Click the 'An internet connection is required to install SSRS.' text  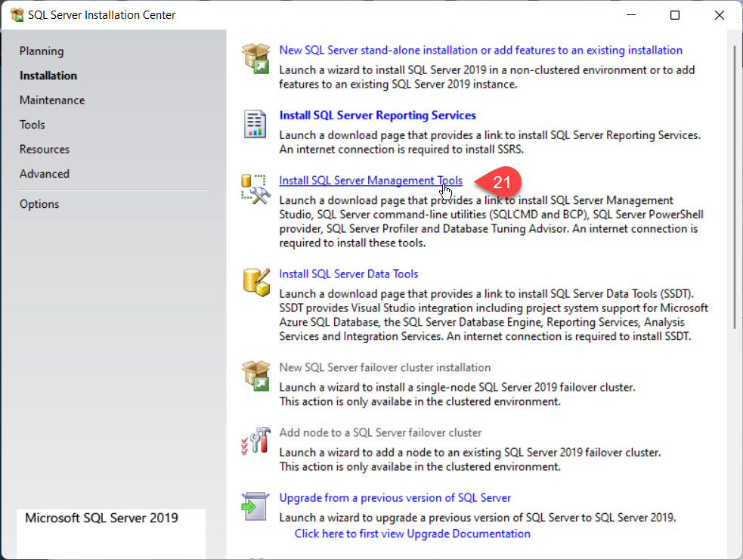[x=401, y=149]
